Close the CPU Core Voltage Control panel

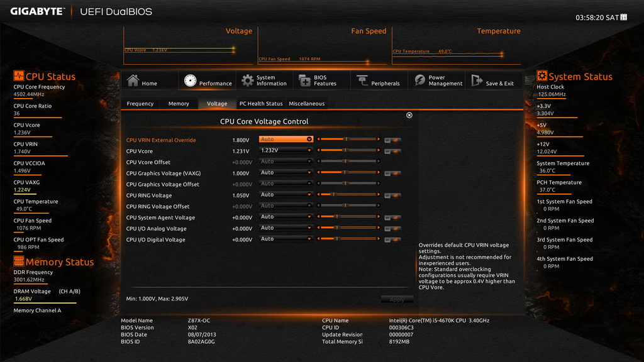409,116
